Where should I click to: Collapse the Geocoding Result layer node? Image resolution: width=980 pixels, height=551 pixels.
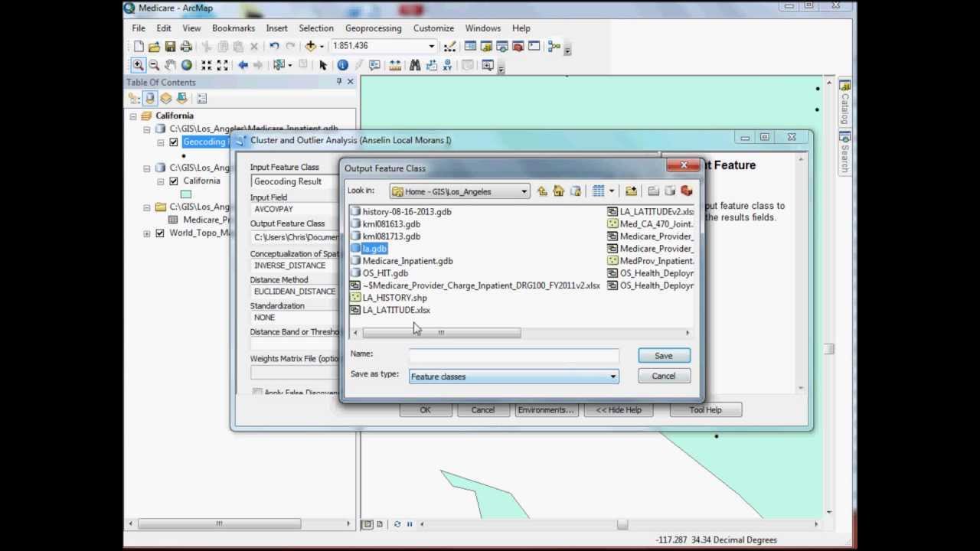[161, 142]
